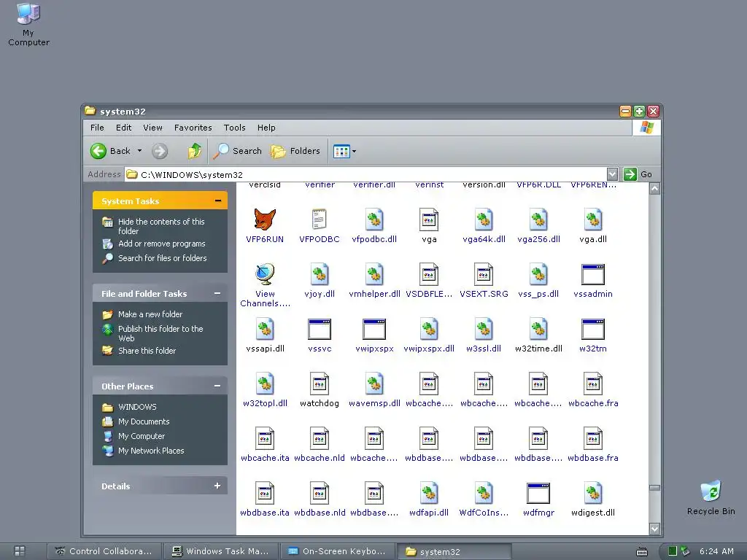Open the Address bar dropdown arrow
Screen dimensions: 747x560
612,174
